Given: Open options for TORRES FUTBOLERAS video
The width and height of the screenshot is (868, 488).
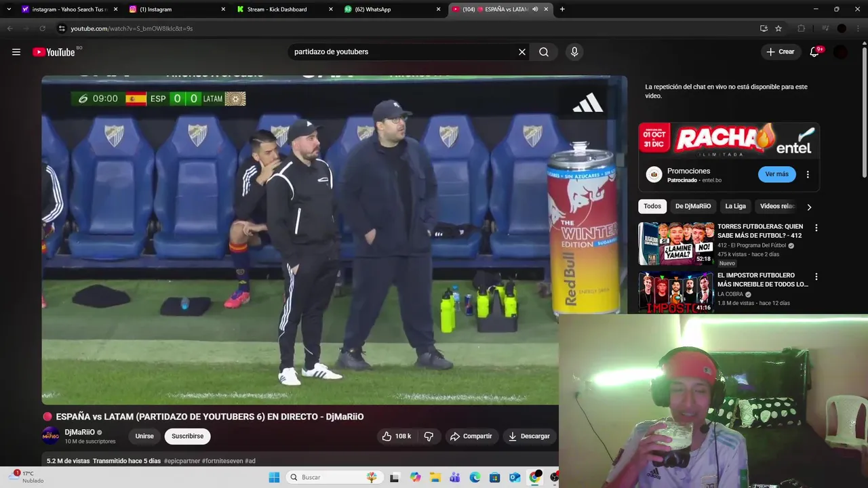Looking at the screenshot, I should (x=816, y=228).
